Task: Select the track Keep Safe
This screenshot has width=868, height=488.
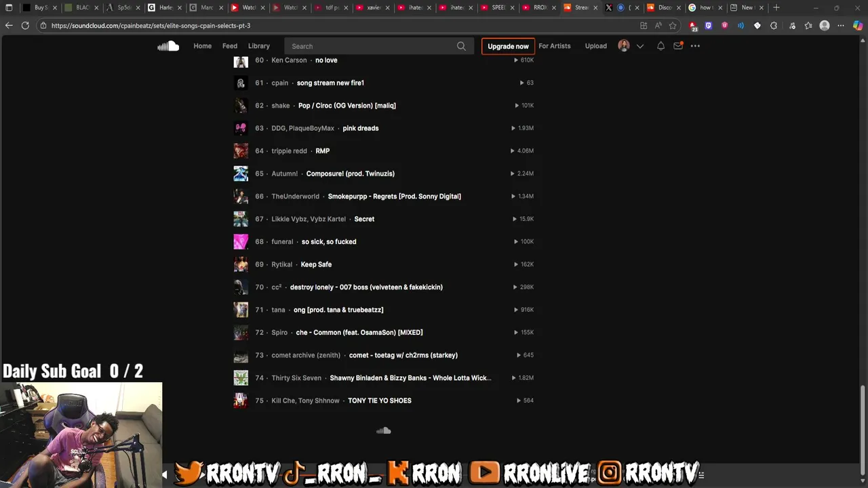Action: [x=316, y=264]
